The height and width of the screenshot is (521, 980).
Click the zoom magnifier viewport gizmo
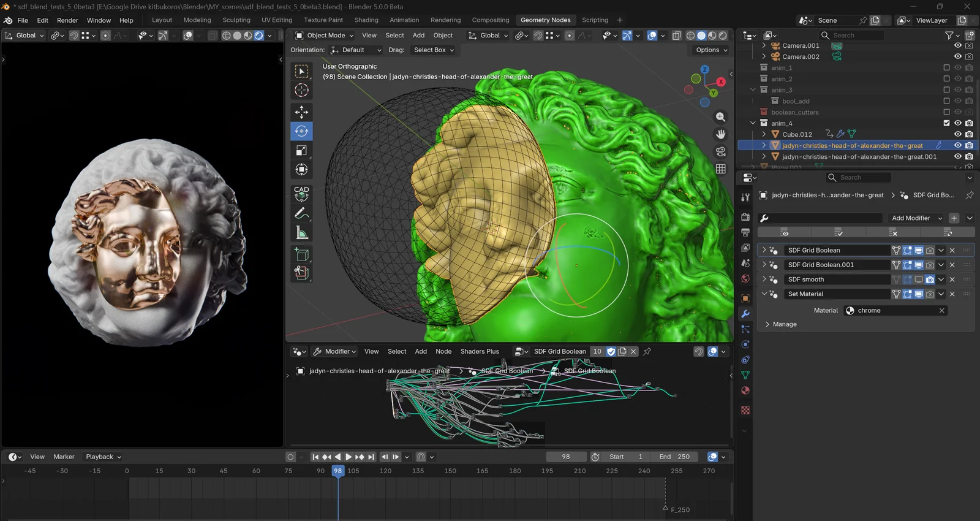[721, 117]
